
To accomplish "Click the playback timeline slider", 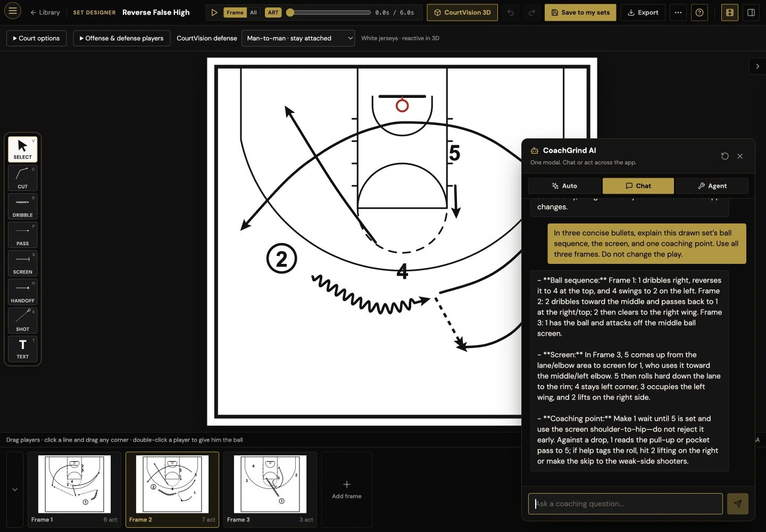I will point(329,12).
